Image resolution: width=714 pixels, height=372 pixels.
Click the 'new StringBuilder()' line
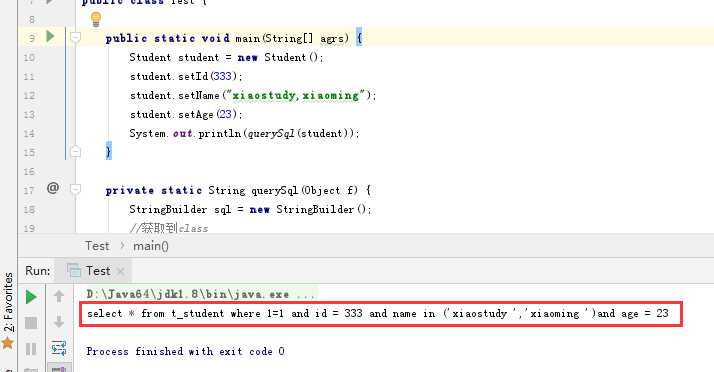coord(250,209)
